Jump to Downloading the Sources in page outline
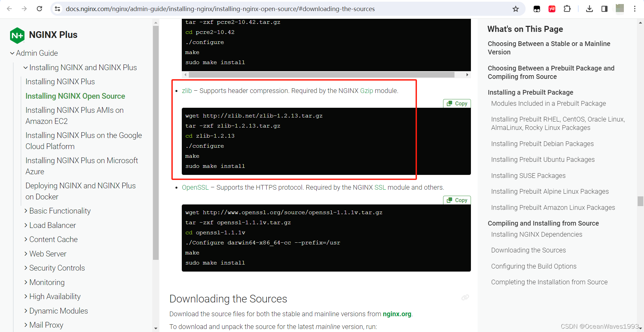The image size is (644, 332). 528,250
